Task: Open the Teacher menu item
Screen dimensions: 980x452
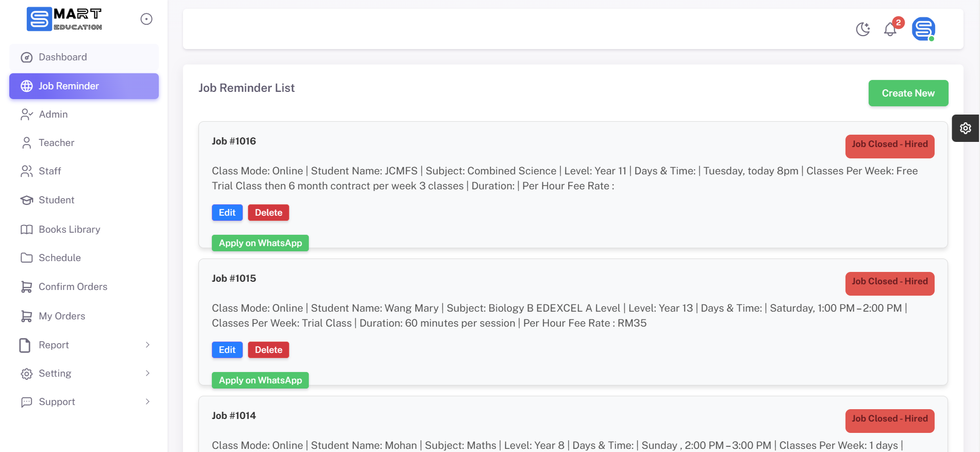Action: pyautogui.click(x=56, y=143)
